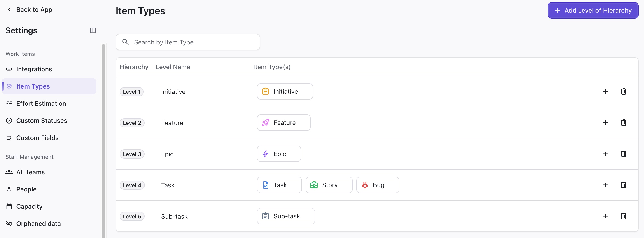Click the Sub-task level name text

coord(174,217)
